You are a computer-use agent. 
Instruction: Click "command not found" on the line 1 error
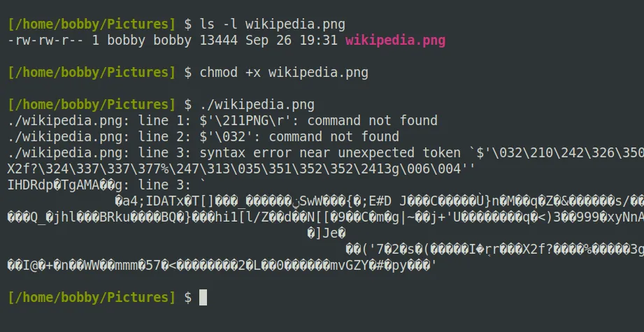tap(372, 121)
